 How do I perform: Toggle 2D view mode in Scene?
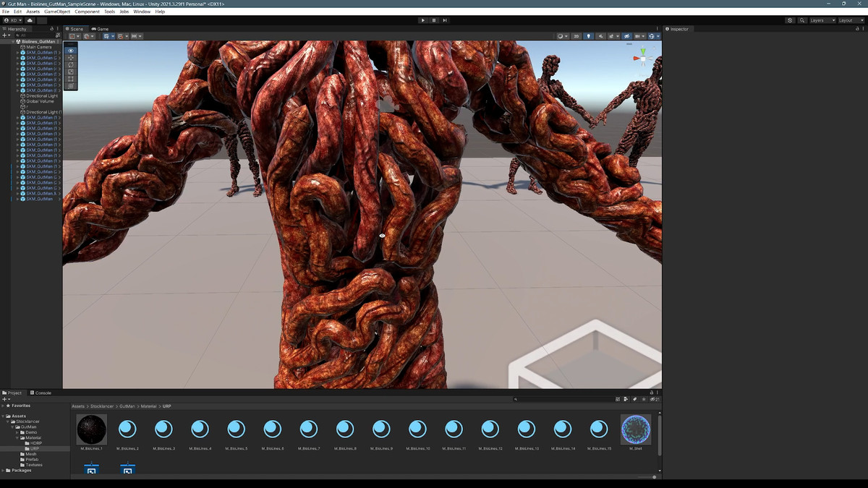pyautogui.click(x=576, y=36)
